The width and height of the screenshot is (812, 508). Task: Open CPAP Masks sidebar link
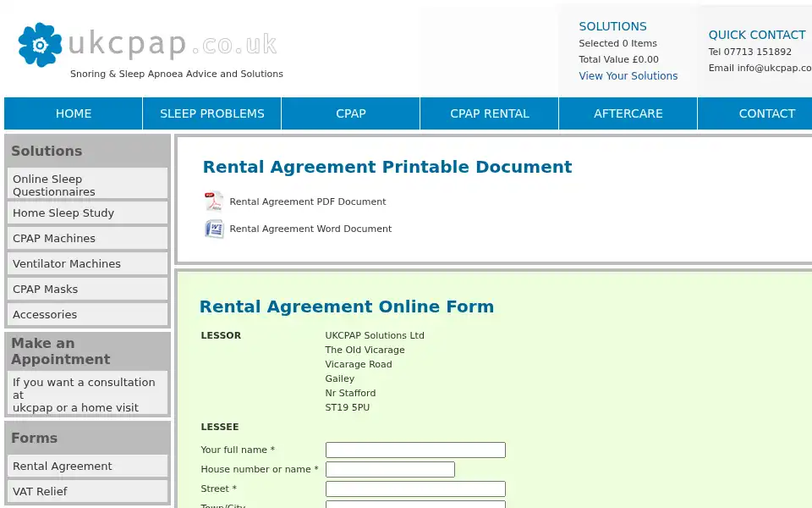point(87,290)
